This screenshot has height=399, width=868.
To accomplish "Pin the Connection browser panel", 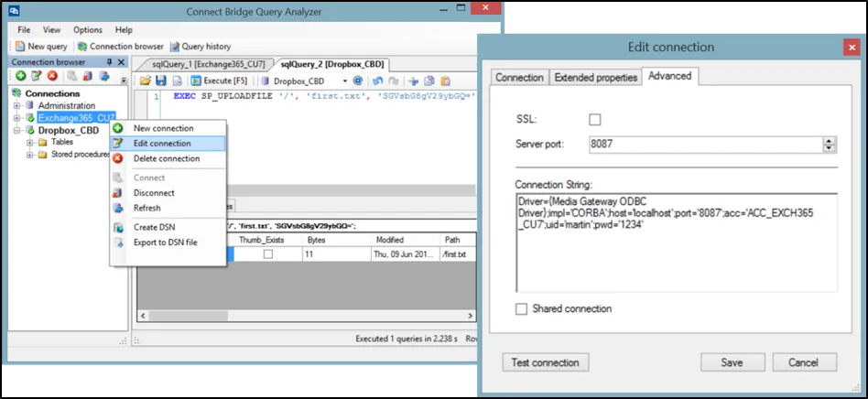I will [109, 62].
